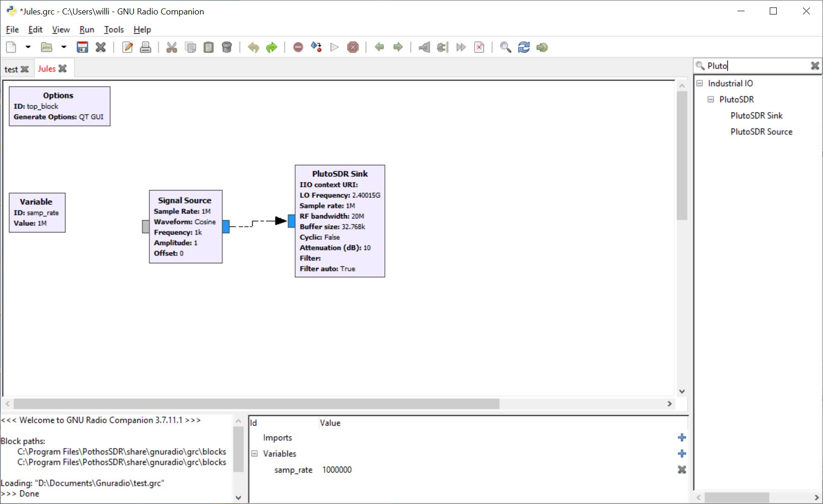Add a new variable with plus icon
The width and height of the screenshot is (823, 504).
[x=682, y=454]
